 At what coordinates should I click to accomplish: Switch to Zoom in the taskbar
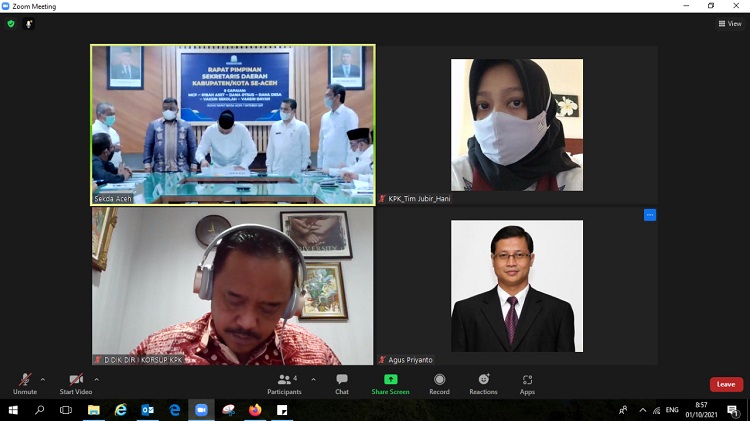coord(201,410)
